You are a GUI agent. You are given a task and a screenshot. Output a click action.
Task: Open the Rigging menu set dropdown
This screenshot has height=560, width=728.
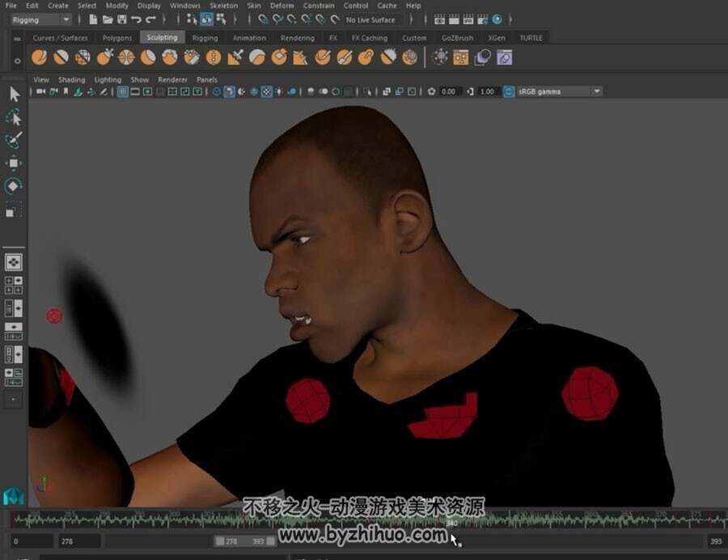point(41,20)
